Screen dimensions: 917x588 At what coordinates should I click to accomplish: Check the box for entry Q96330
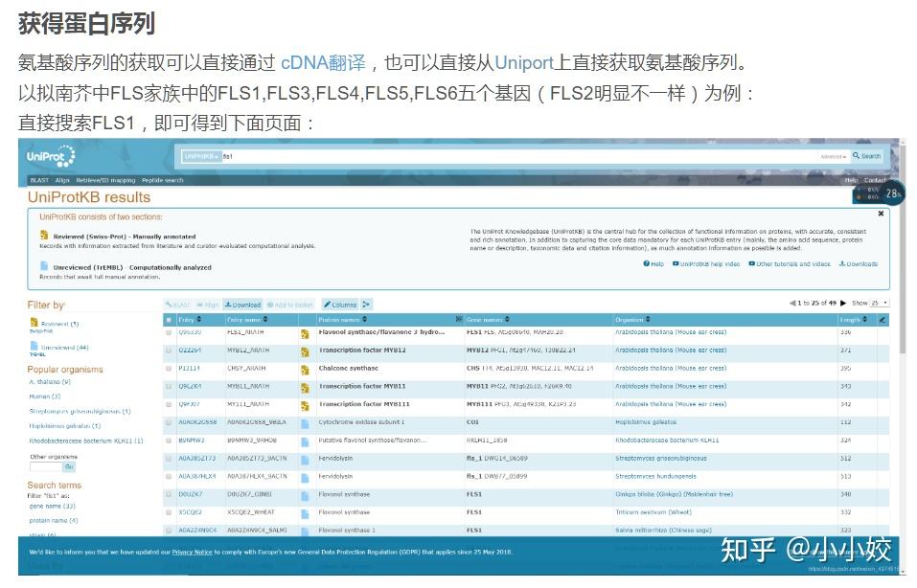[x=169, y=332]
